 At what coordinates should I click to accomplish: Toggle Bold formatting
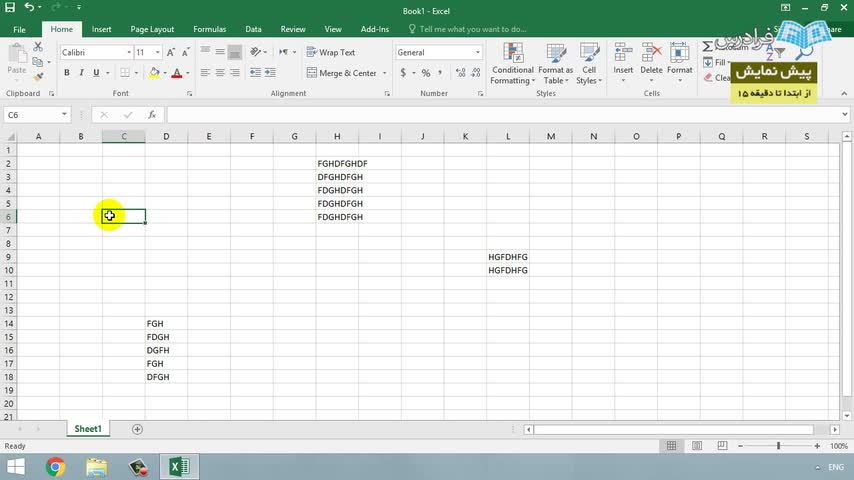click(x=66, y=72)
